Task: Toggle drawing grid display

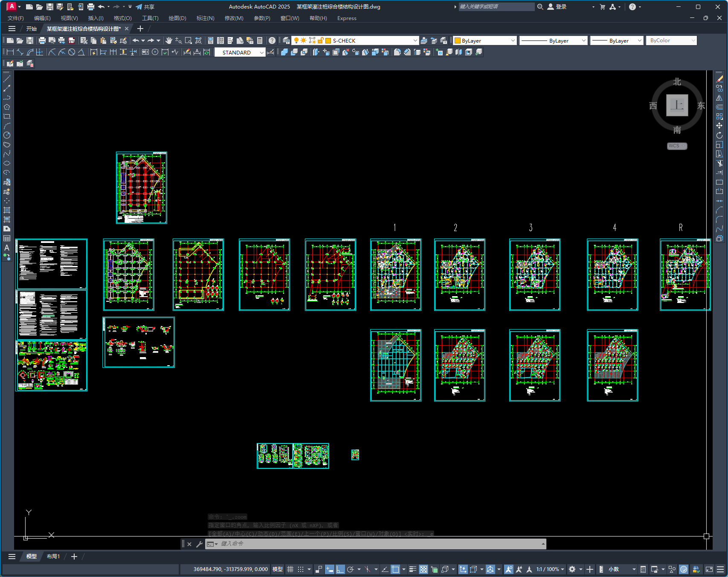Action: [x=290, y=569]
